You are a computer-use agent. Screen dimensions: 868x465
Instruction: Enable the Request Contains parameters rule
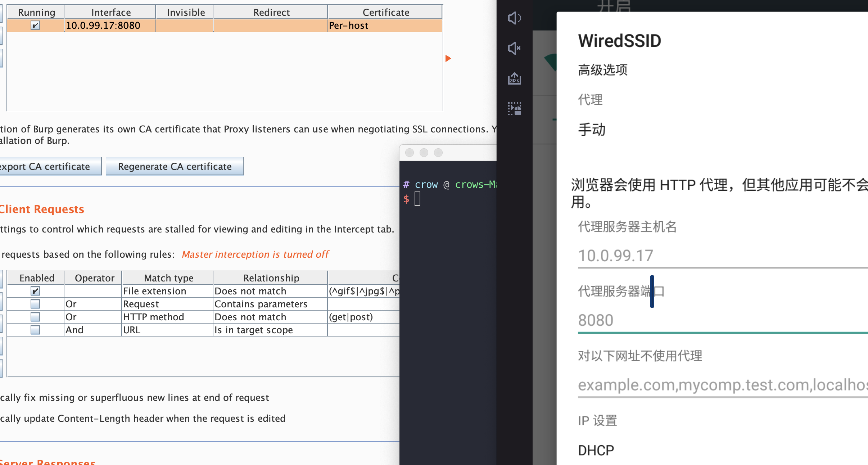point(35,304)
